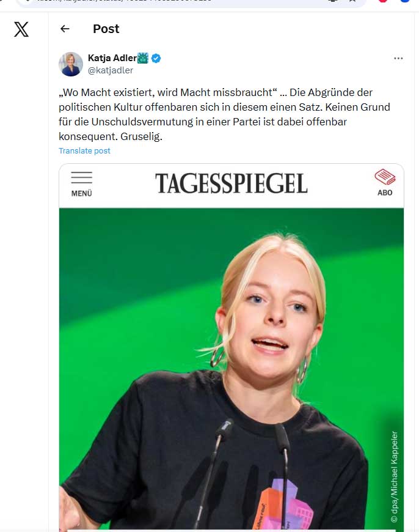419x532 pixels.
Task: Click the bookmark star in address bar
Action: 352,1
